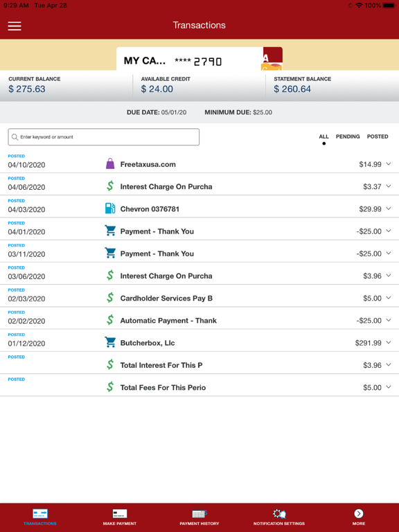Viewport: 399px width, 532px height.
Task: Expand the 03/11/2020 payment -$25.00 chevron
Action: pos(389,254)
